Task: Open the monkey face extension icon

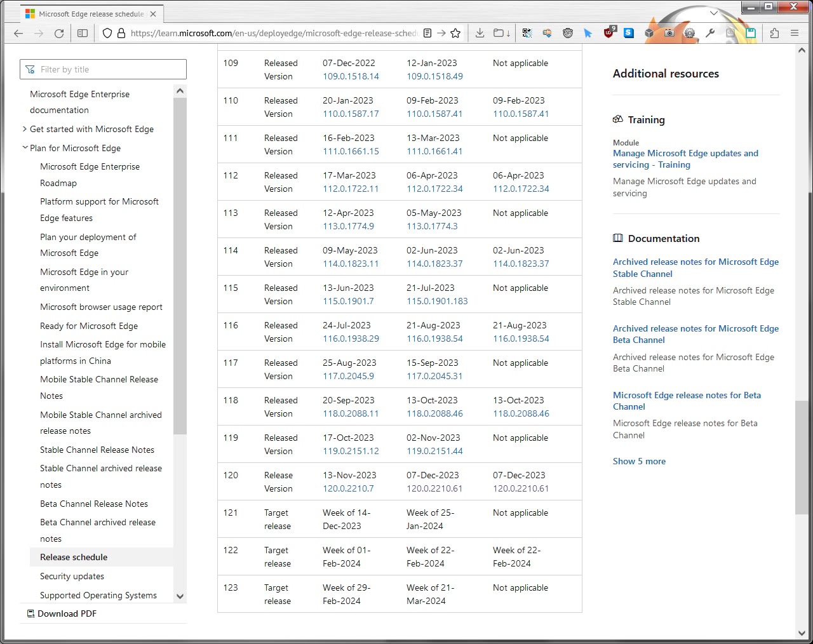Action: click(x=568, y=33)
